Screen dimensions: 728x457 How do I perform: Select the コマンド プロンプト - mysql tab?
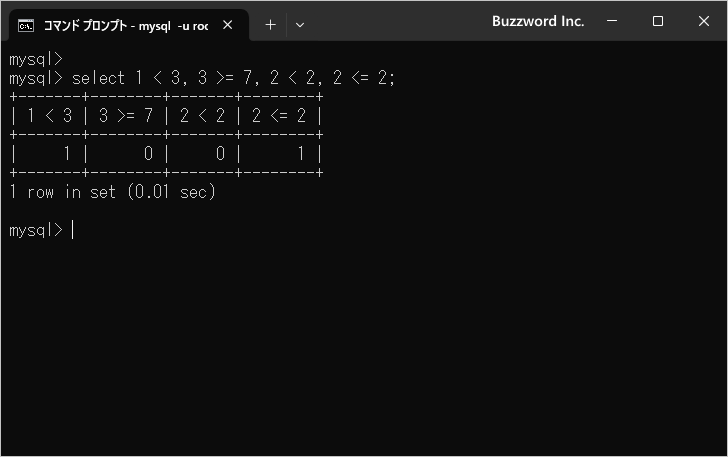[125, 25]
